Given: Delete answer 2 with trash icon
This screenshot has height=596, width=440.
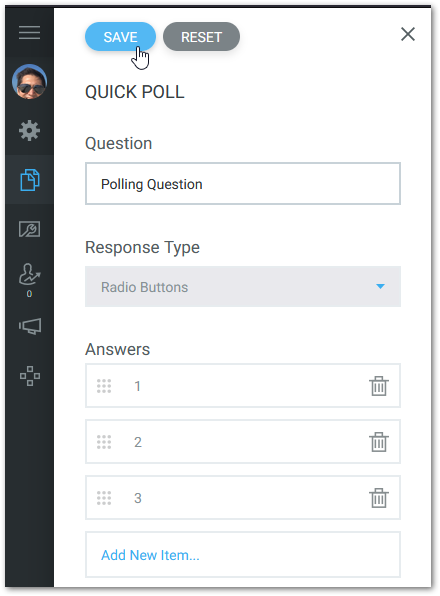Looking at the screenshot, I should pos(378,442).
